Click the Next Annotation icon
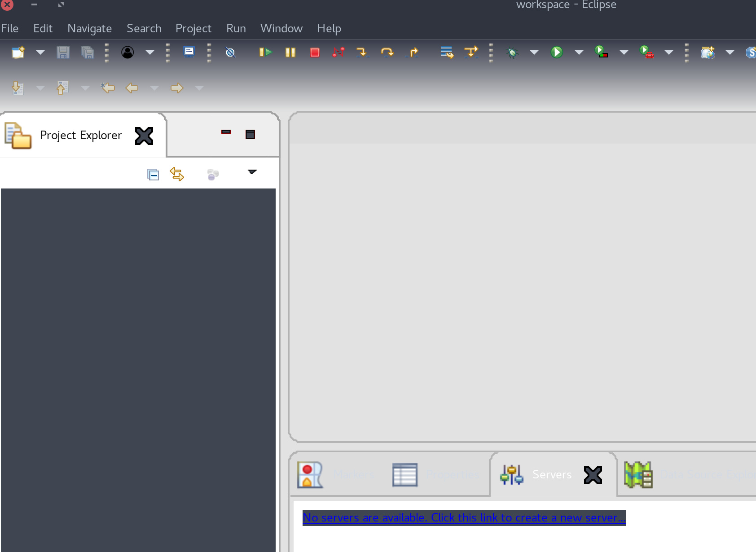Viewport: 756px width, 552px height. 18,88
